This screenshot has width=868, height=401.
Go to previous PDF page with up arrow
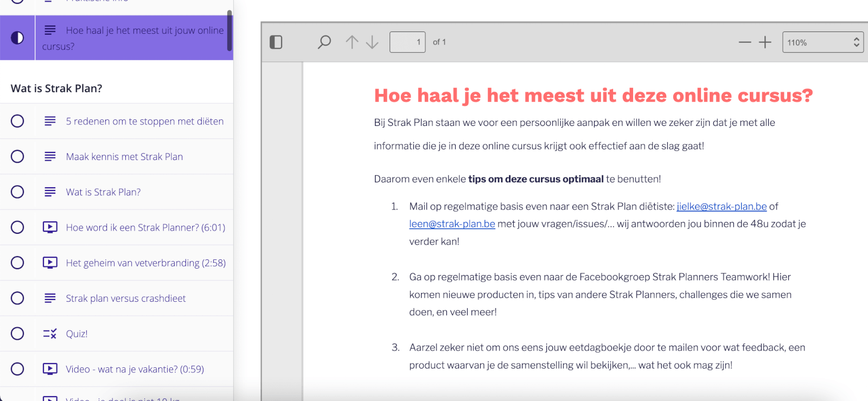[352, 42]
